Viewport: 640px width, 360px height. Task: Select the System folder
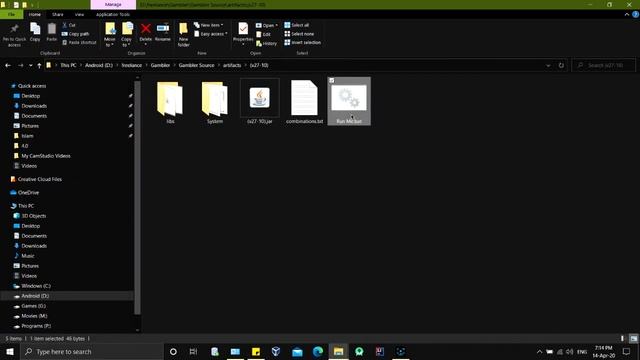point(215,102)
